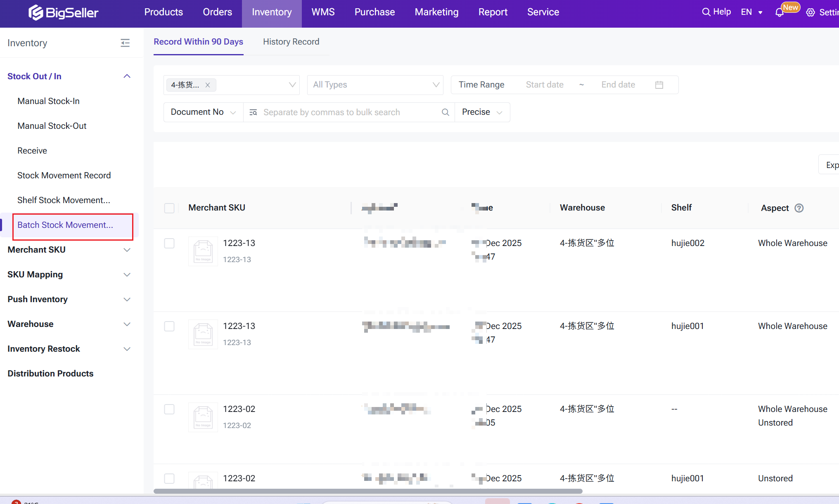Open Settings gear icon
The width and height of the screenshot is (839, 504).
[x=811, y=12]
